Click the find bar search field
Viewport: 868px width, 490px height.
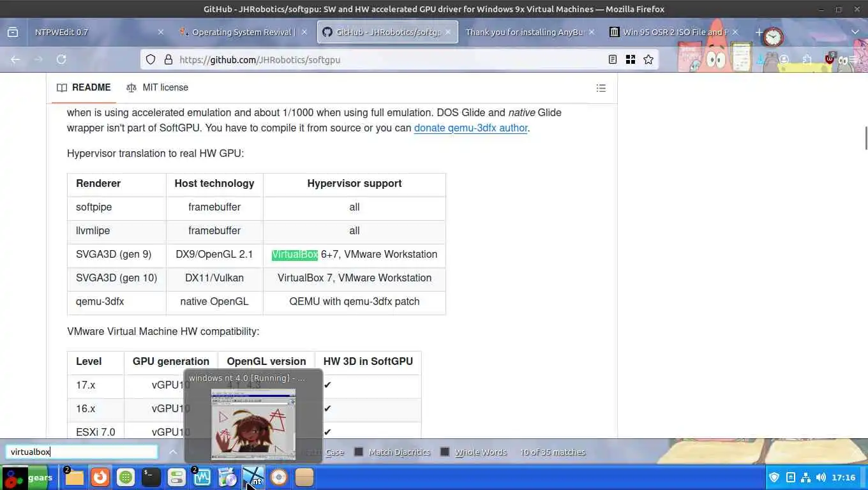coord(82,452)
